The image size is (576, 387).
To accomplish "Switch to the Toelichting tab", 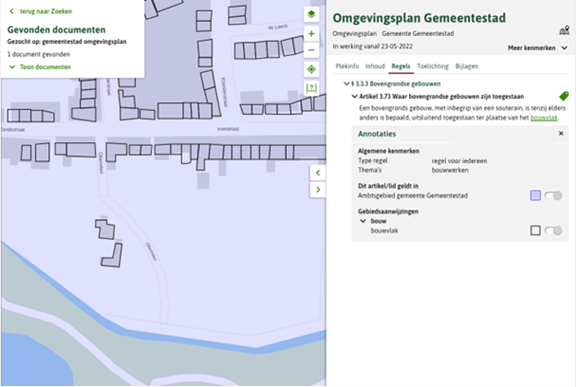I will coord(433,66).
